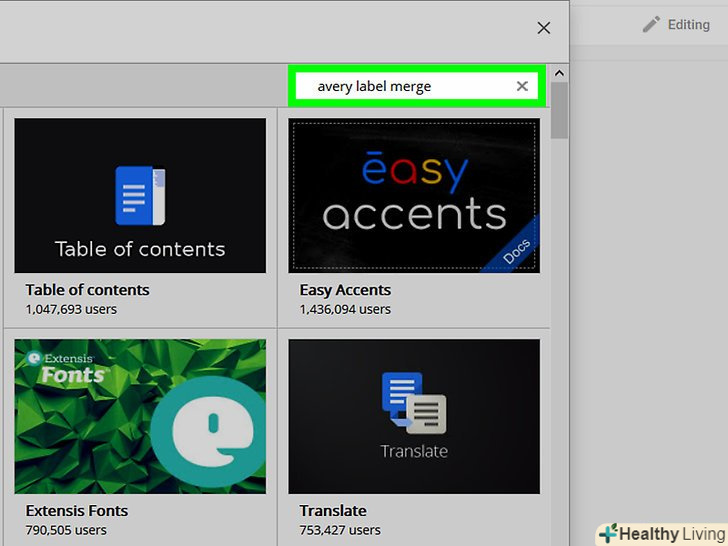Viewport: 728px width, 546px height.
Task: Click the Table of contents 1,047,693 users text
Action: click(71, 310)
